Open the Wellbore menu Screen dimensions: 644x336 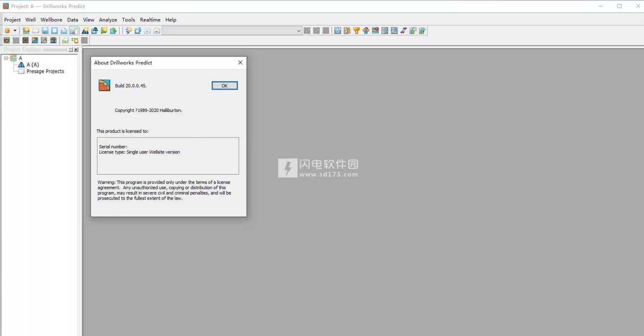[x=51, y=20]
